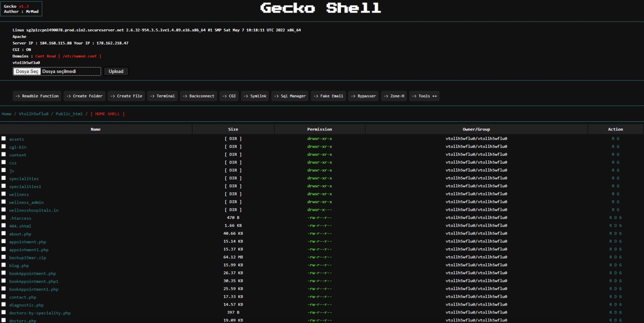Screen dimensions: 644x323
Task: Open the Bypasser tool
Action: click(363, 96)
